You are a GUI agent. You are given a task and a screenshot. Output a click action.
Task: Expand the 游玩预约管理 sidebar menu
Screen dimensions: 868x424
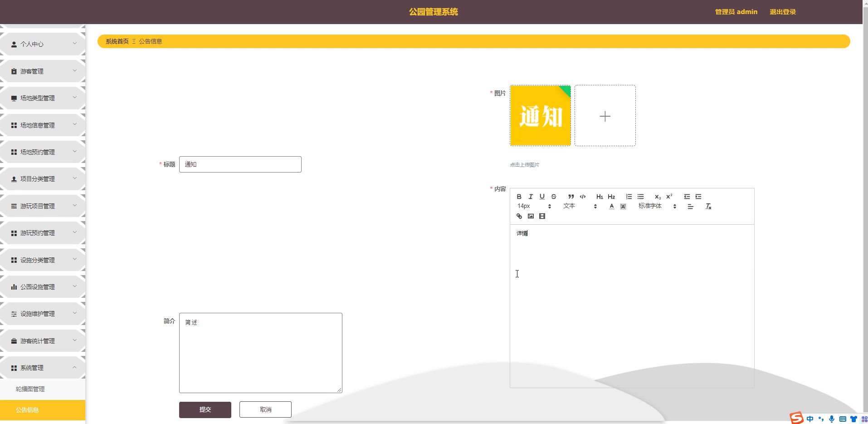coord(43,233)
